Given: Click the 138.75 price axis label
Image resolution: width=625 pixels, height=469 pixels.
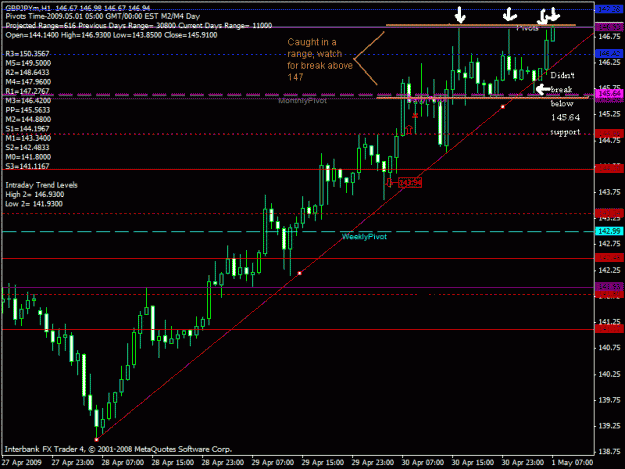Looking at the screenshot, I should pyautogui.click(x=609, y=452).
